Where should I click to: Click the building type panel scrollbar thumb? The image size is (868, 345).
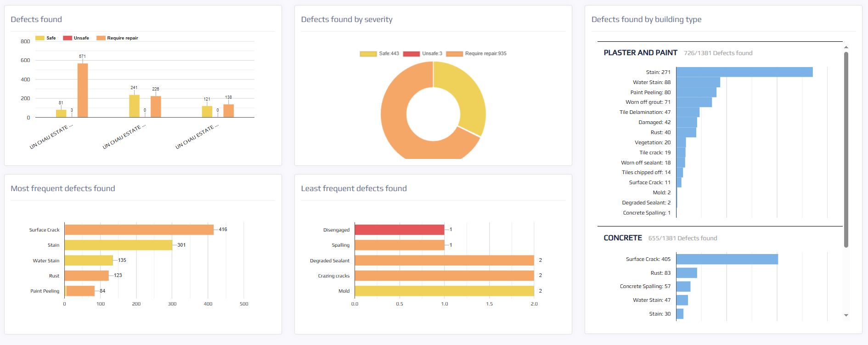click(x=846, y=149)
